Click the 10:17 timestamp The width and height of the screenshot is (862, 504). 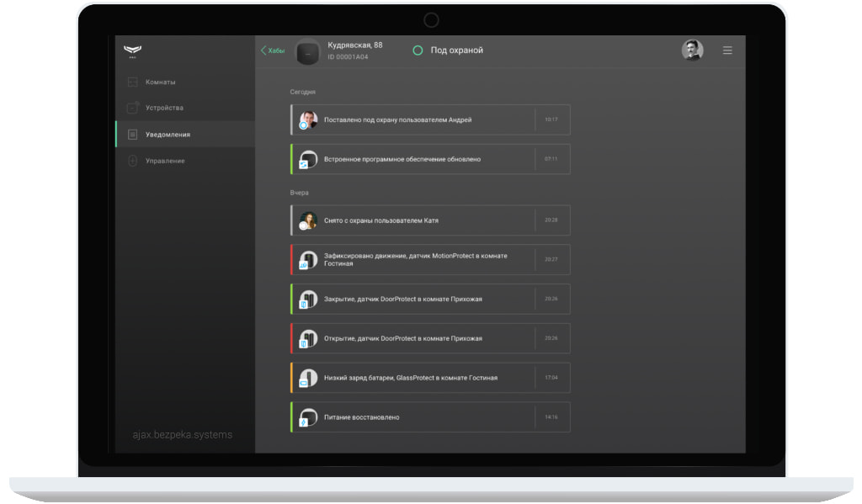(x=551, y=119)
